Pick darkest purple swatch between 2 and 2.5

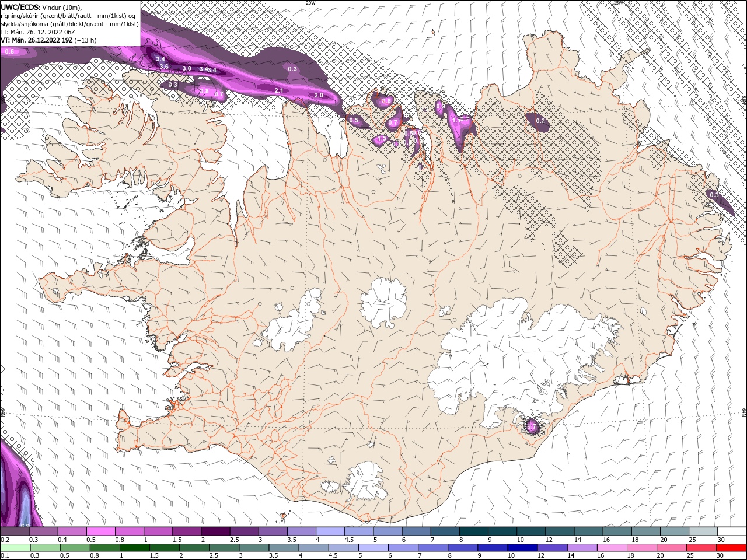[x=217, y=531]
